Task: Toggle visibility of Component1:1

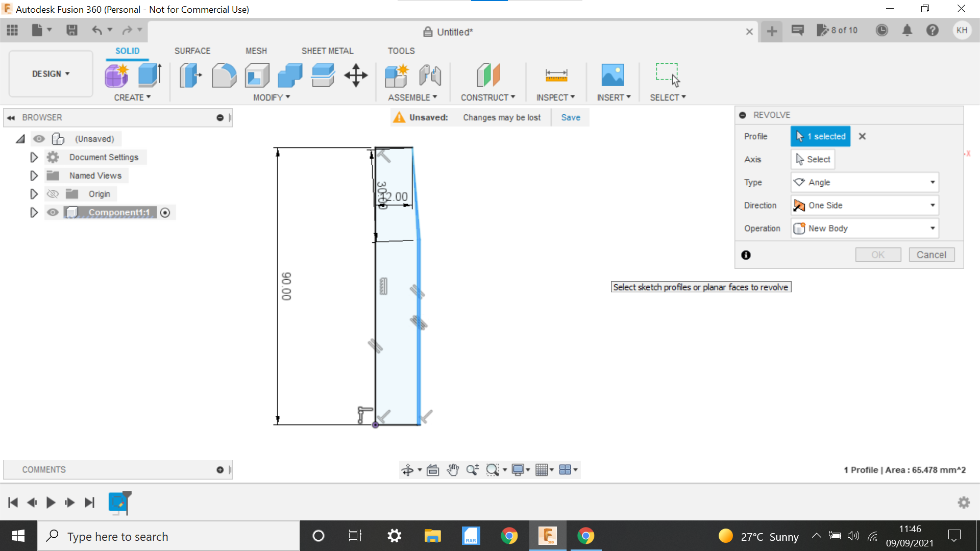Action: click(x=54, y=212)
